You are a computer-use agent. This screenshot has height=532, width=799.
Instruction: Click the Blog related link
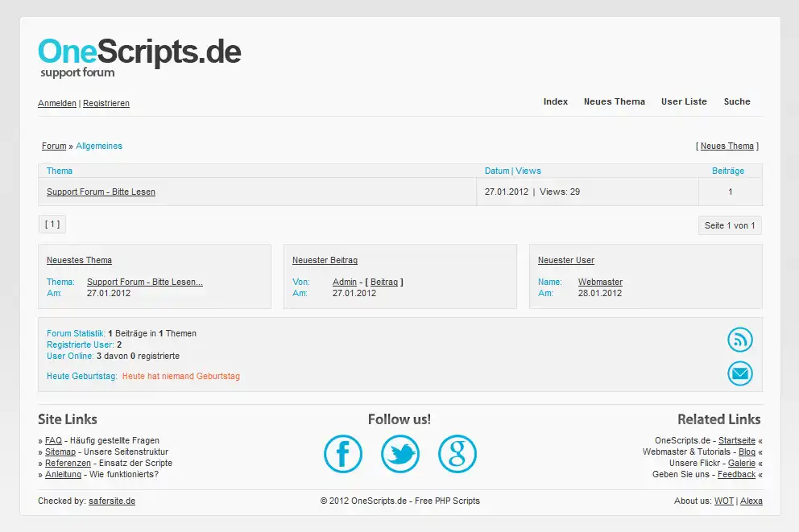[747, 452]
